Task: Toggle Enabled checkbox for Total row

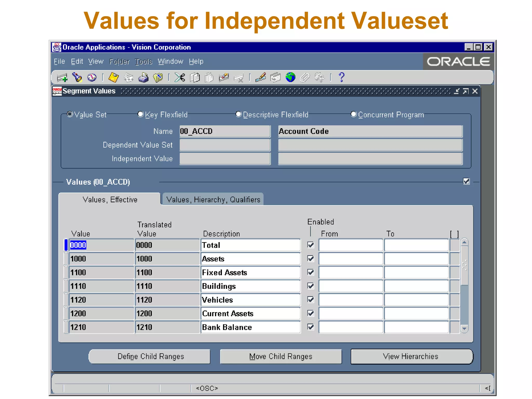Action: tap(311, 245)
